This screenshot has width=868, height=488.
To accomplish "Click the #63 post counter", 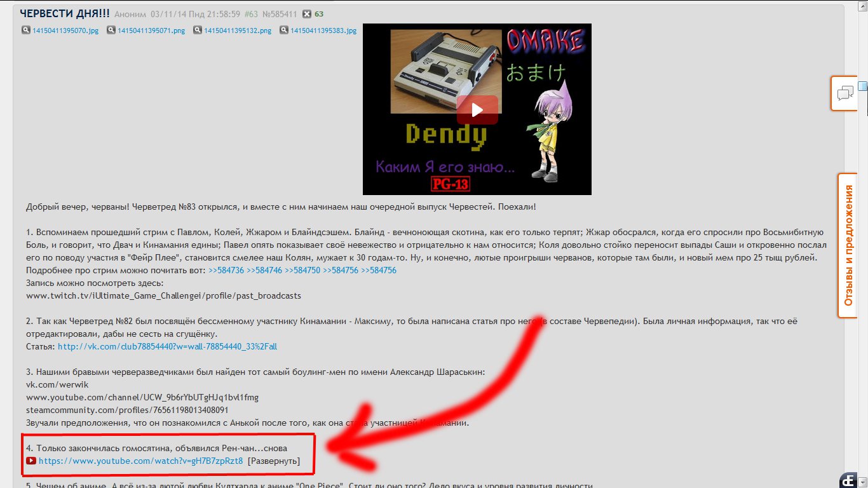I will point(252,14).
